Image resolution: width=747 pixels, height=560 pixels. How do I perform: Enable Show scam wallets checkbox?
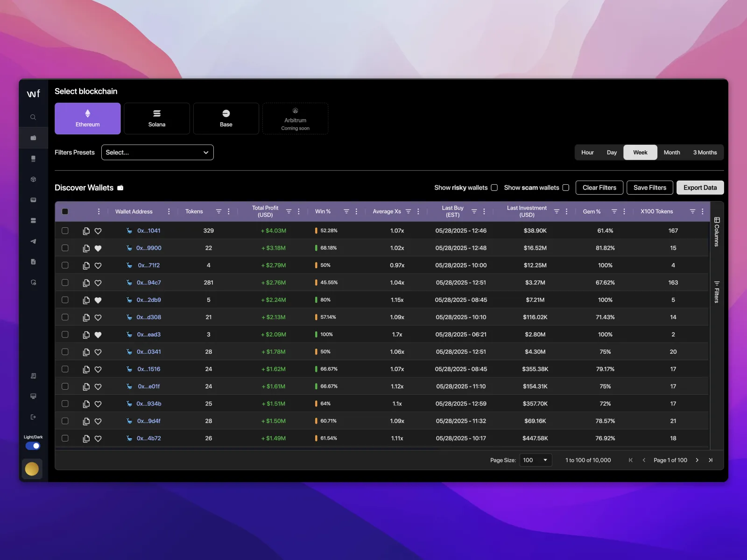(565, 188)
